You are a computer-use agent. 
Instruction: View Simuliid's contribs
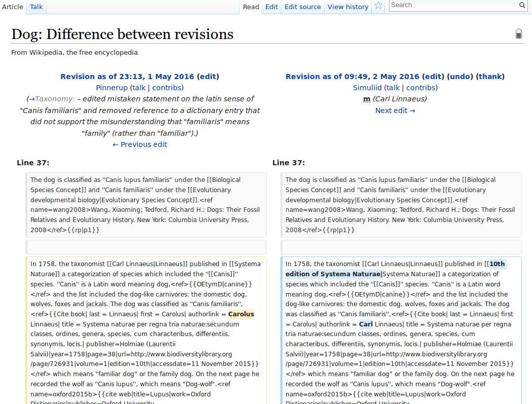(421, 88)
